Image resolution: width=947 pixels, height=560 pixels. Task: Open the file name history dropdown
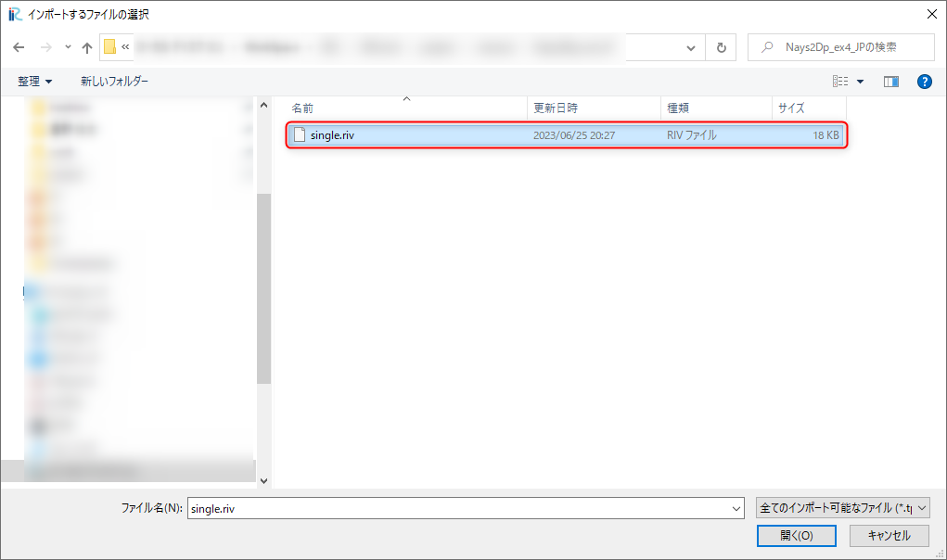(736, 509)
